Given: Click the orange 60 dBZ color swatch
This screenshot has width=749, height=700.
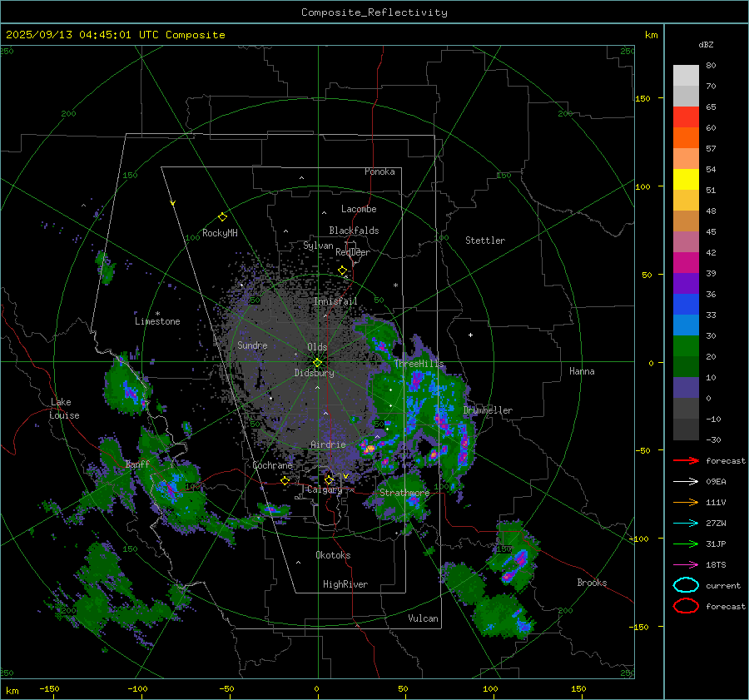Looking at the screenshot, I should click(686, 137).
